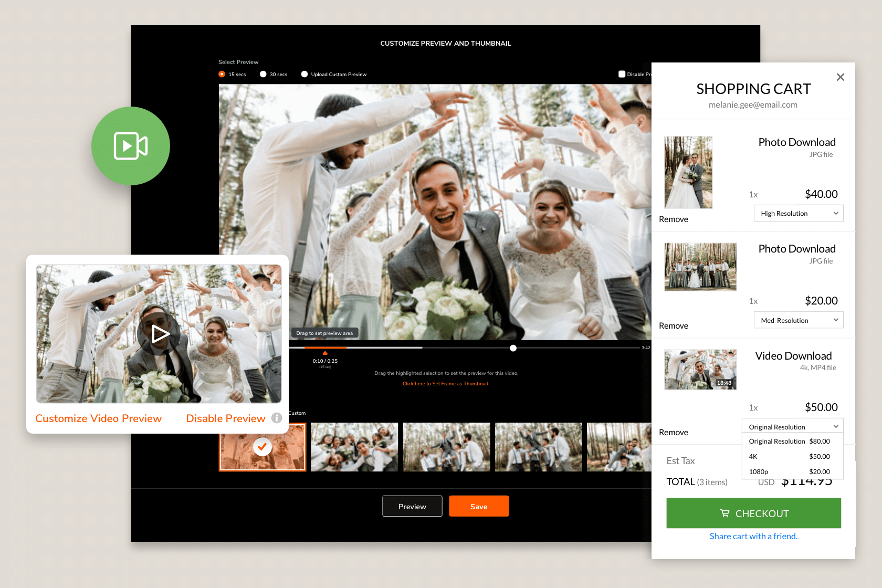Enable the Disable Preview checkbox

(622, 74)
